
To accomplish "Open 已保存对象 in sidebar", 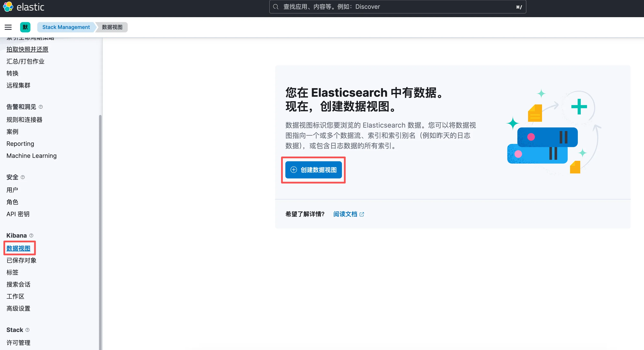I will (21, 260).
